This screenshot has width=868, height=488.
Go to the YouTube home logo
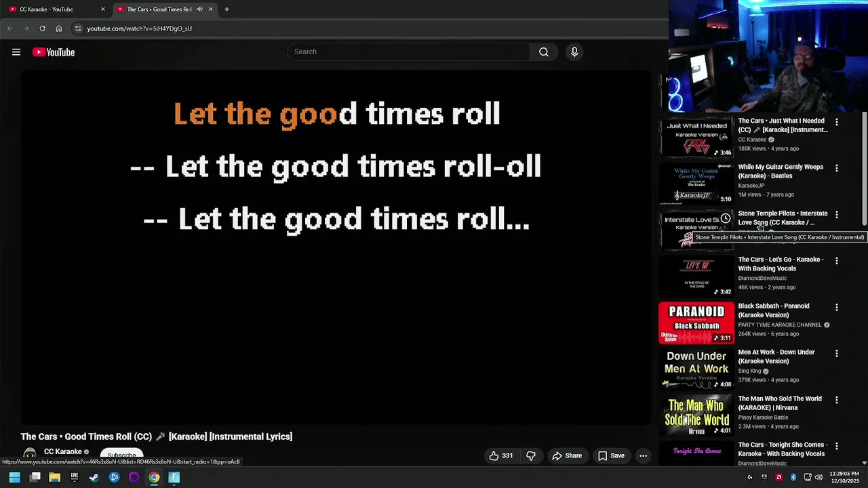[x=54, y=52]
